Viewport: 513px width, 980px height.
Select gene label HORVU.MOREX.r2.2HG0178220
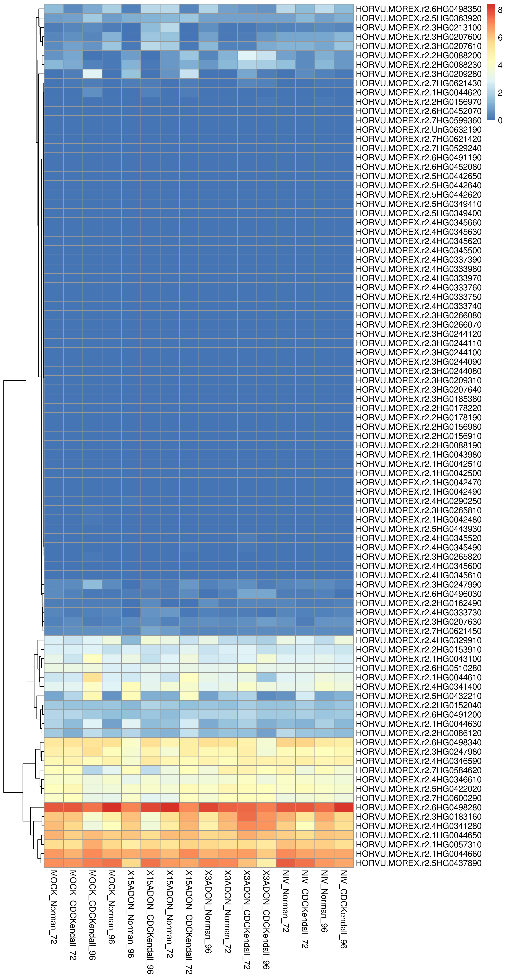coord(419,408)
